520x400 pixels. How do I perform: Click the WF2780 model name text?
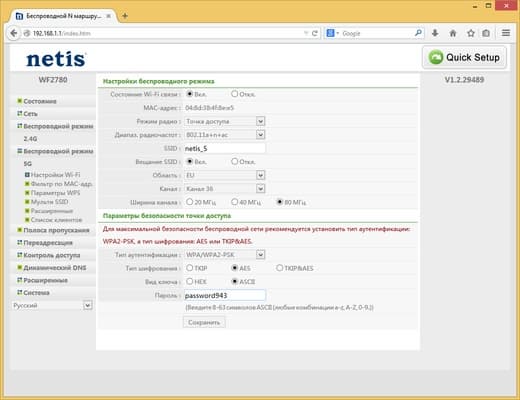[53, 80]
